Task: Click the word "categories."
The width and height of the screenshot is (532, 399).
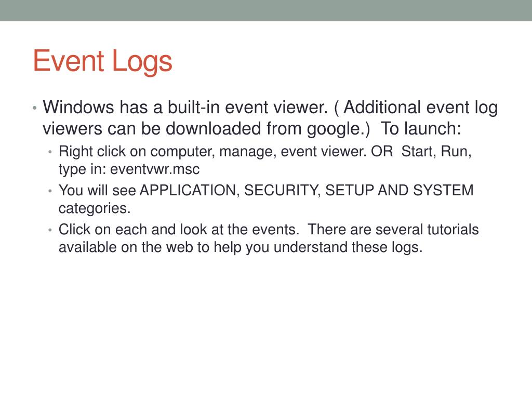Action: [x=95, y=208]
